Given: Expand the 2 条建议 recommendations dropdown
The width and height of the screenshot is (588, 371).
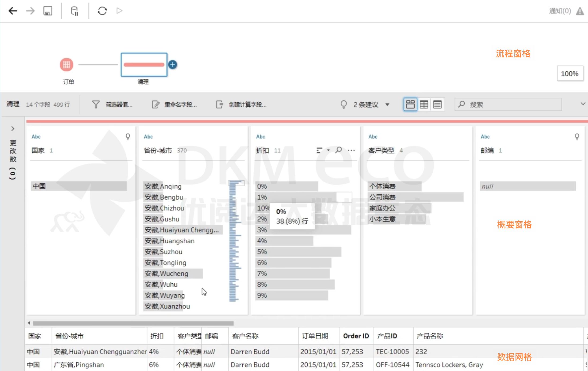Looking at the screenshot, I should pyautogui.click(x=387, y=105).
